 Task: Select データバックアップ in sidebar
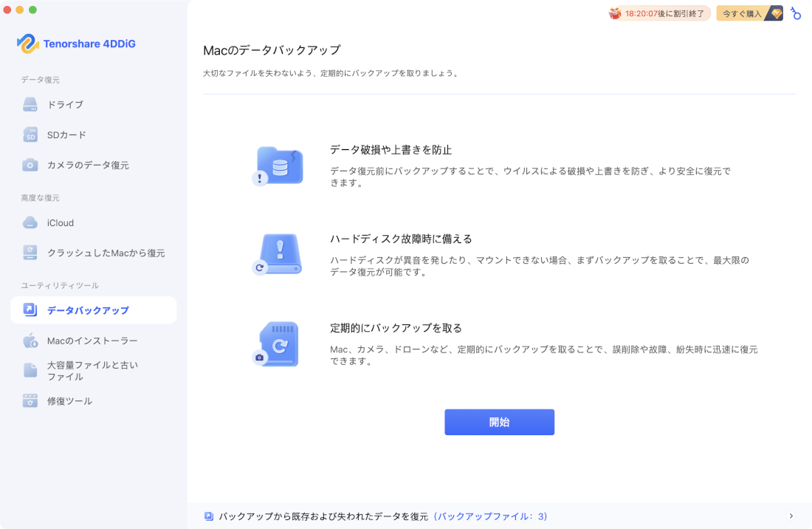pos(93,310)
